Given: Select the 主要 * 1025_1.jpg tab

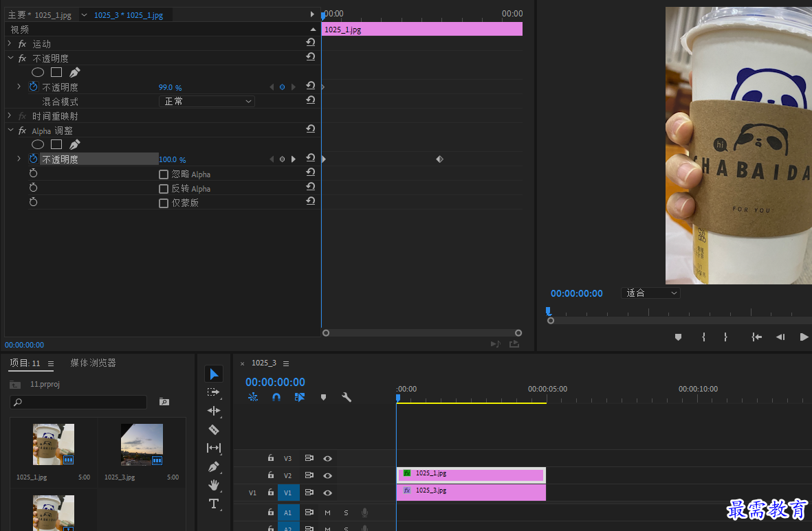Looking at the screenshot, I should point(40,15).
